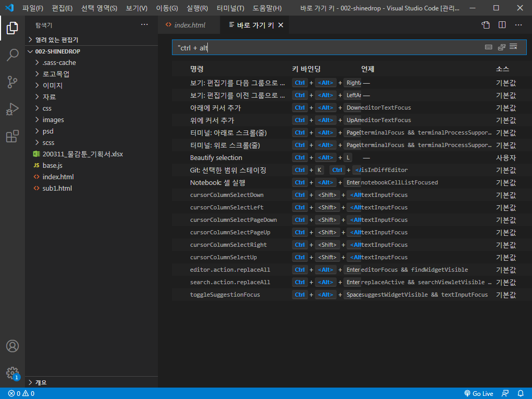Expand the 이미지 folder
This screenshot has height=399, width=532.
(91, 86)
